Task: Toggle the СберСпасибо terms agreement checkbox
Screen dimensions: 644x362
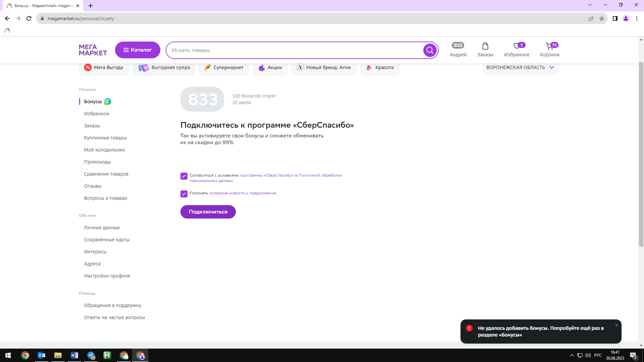Action: point(184,176)
